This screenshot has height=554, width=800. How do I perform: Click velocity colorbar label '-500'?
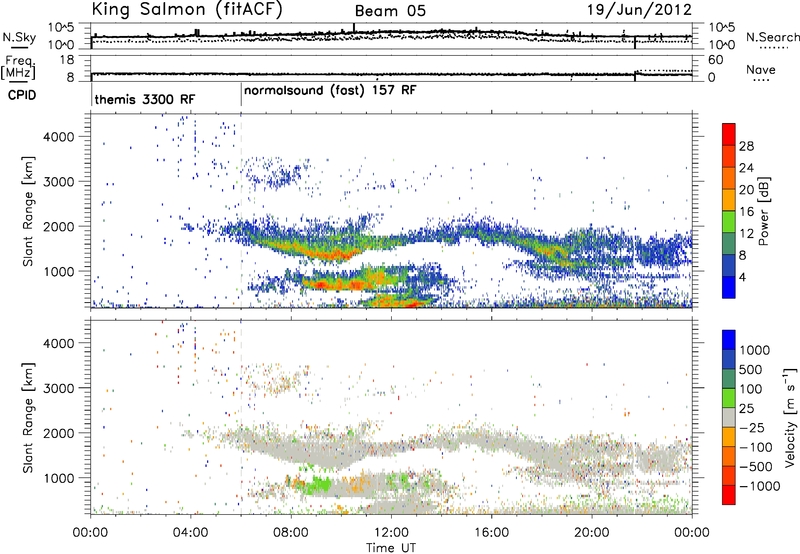click(756, 467)
